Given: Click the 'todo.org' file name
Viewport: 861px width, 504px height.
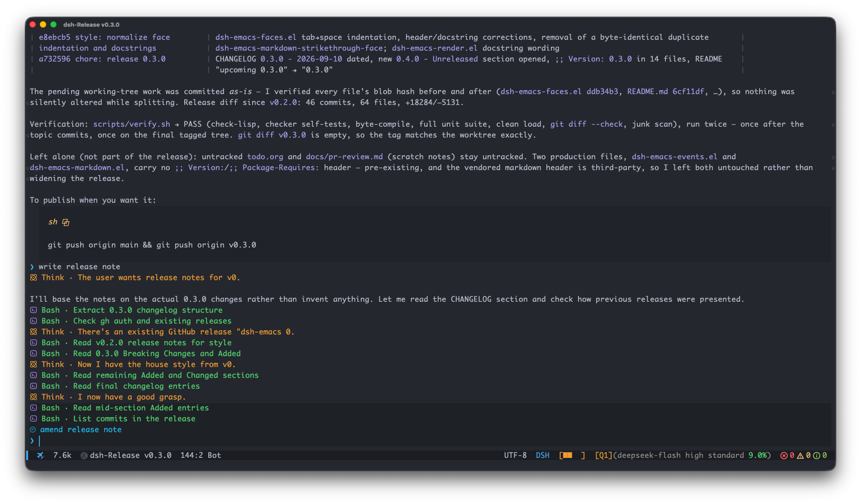Looking at the screenshot, I should 265,157.
